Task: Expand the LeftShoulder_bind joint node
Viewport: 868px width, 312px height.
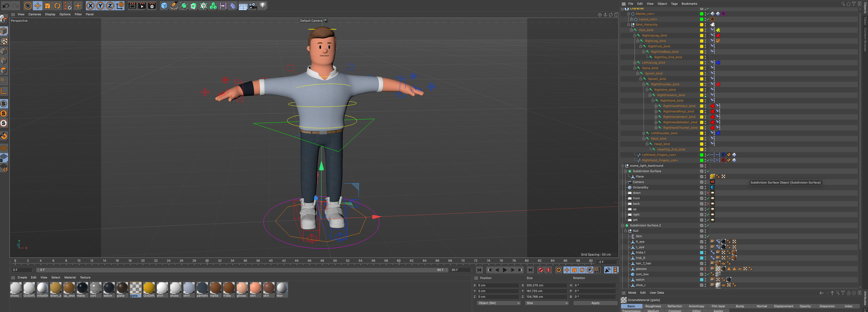Action: point(644,133)
